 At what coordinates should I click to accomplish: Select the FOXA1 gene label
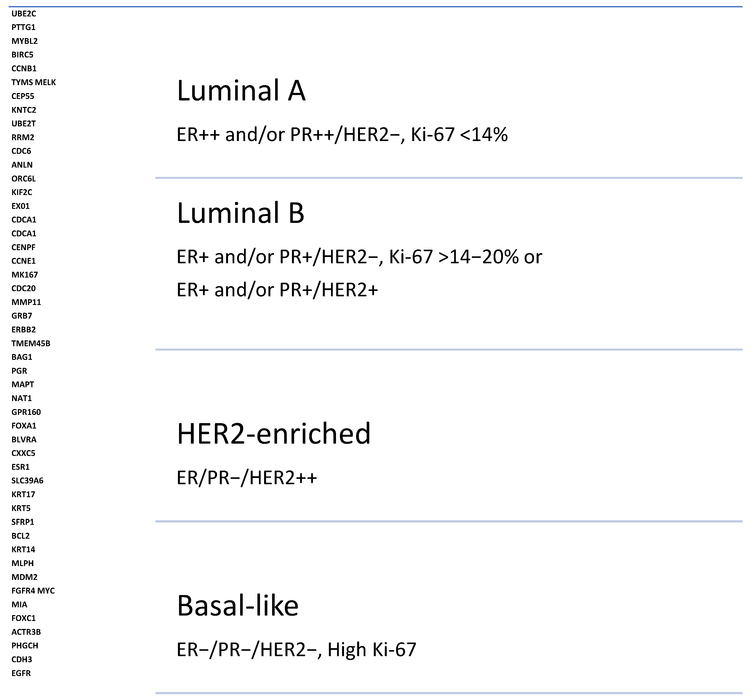24,426
